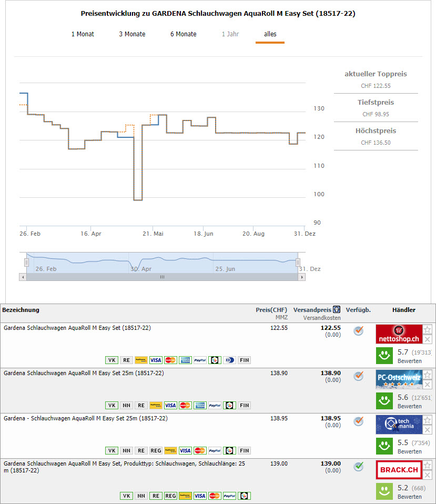Favorite BRACK.CH with the star icon
The height and width of the screenshot is (504, 436).
(x=428, y=465)
